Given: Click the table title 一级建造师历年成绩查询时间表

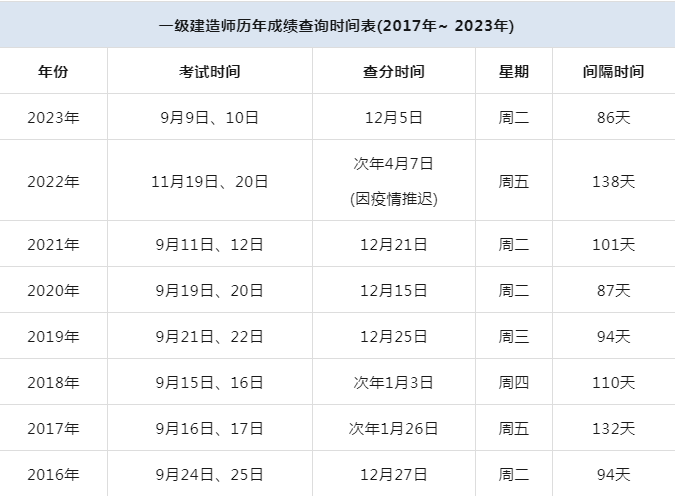Looking at the screenshot, I should pos(336,25).
